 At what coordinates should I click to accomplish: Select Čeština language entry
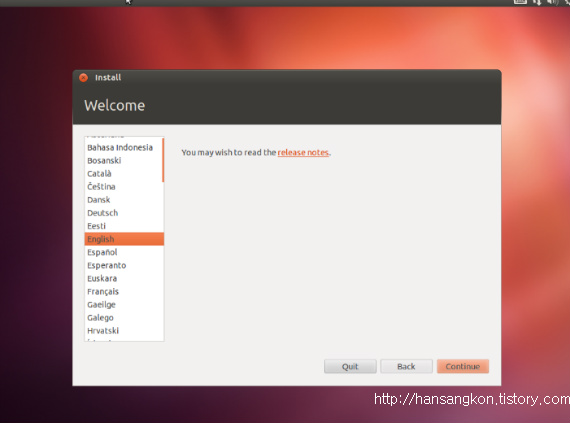(124, 187)
